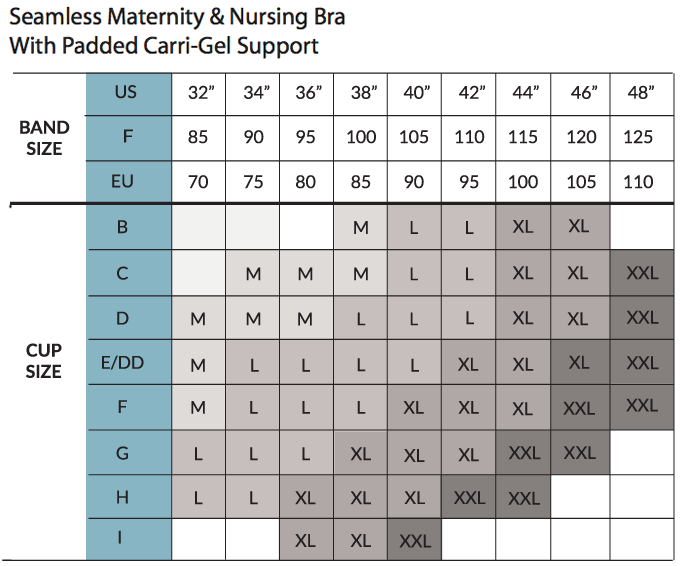The width and height of the screenshot is (680, 566).
Task: Click the BAND SIZE heading
Action: pos(45,138)
